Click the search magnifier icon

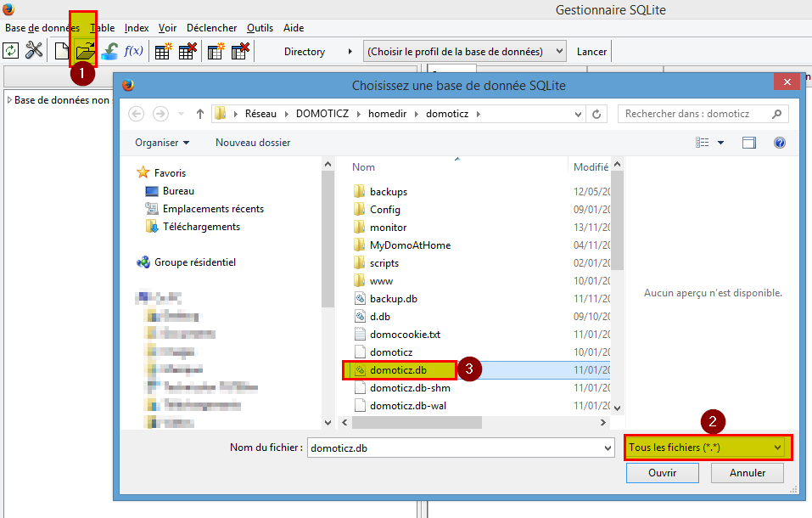coord(776,114)
